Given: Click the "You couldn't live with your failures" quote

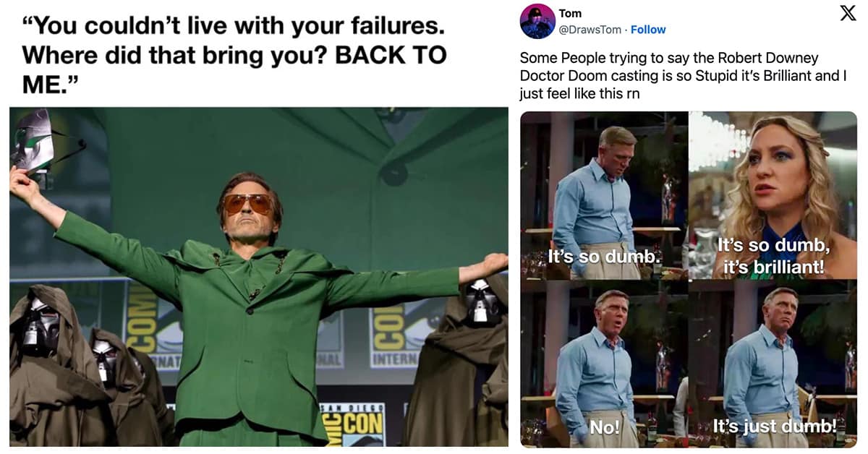Looking at the screenshot, I should [234, 27].
